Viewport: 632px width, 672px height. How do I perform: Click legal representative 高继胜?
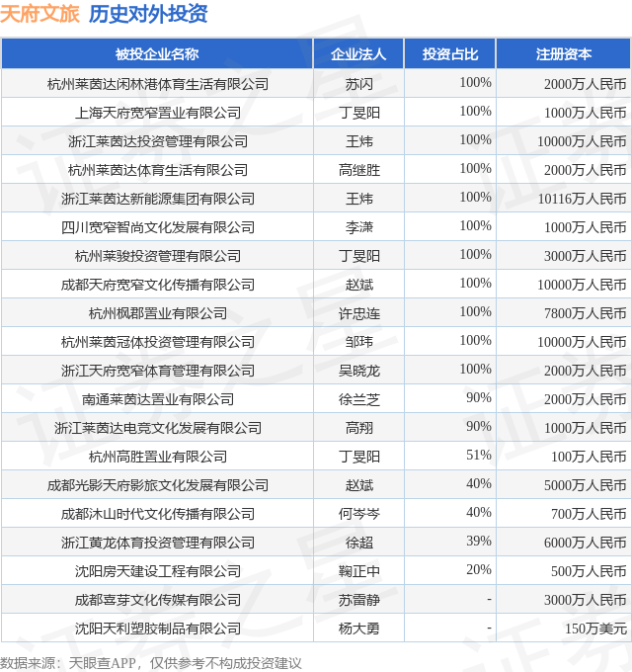click(x=358, y=170)
